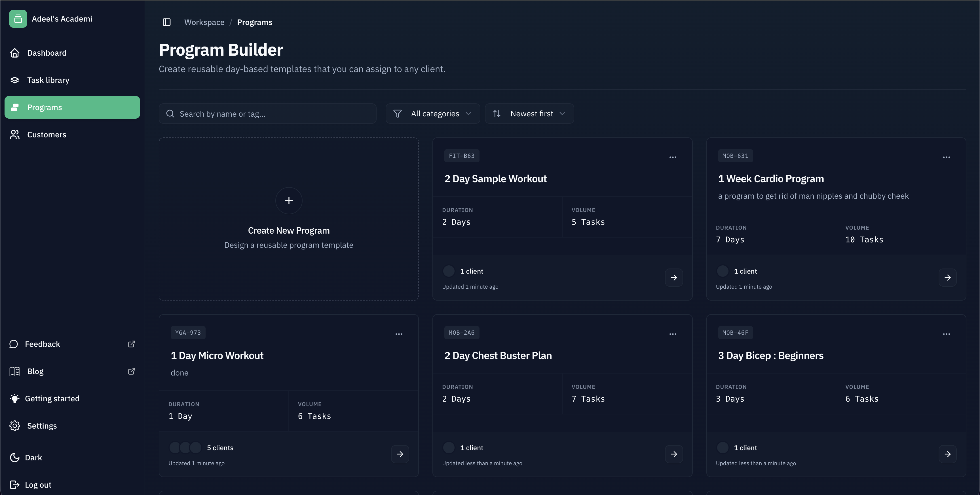Click the Log out icon
This screenshot has height=495, width=980.
[14, 484]
